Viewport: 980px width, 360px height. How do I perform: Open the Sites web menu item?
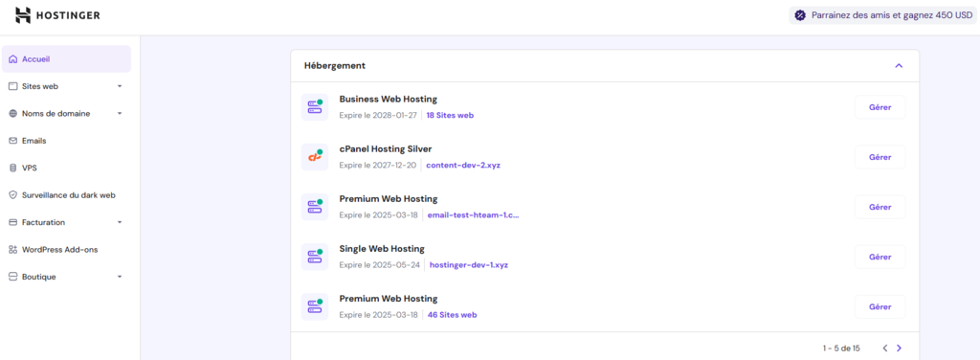66,86
